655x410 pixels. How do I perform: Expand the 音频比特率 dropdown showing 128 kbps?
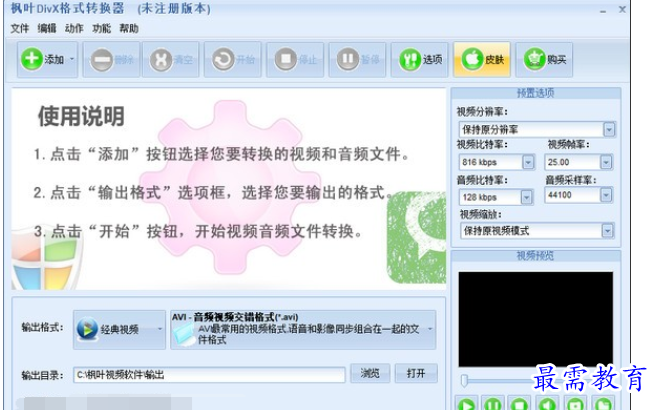point(526,197)
